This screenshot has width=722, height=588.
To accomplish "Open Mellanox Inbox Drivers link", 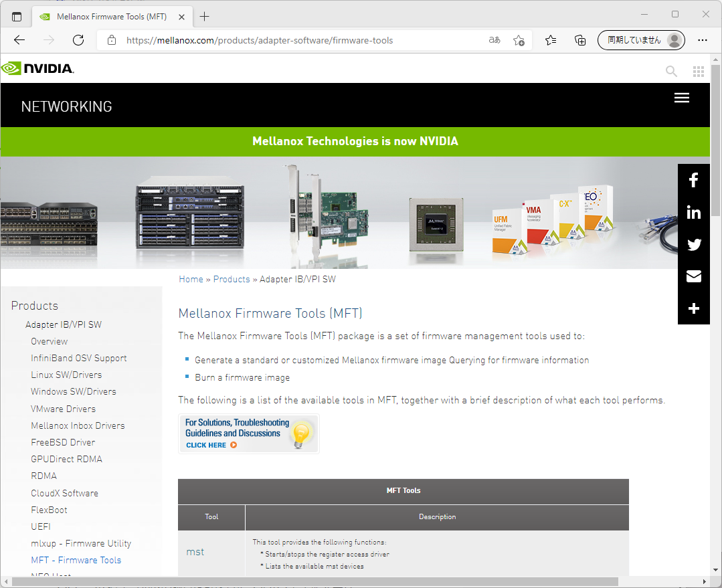I will click(78, 425).
